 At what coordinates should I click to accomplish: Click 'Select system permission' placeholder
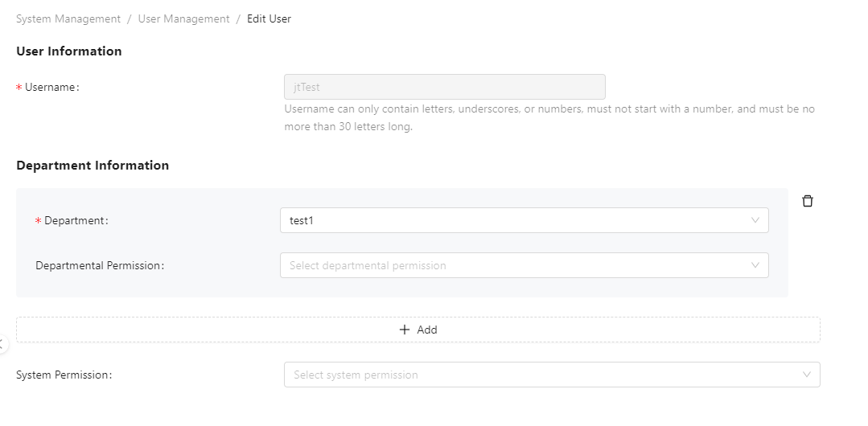click(x=356, y=375)
